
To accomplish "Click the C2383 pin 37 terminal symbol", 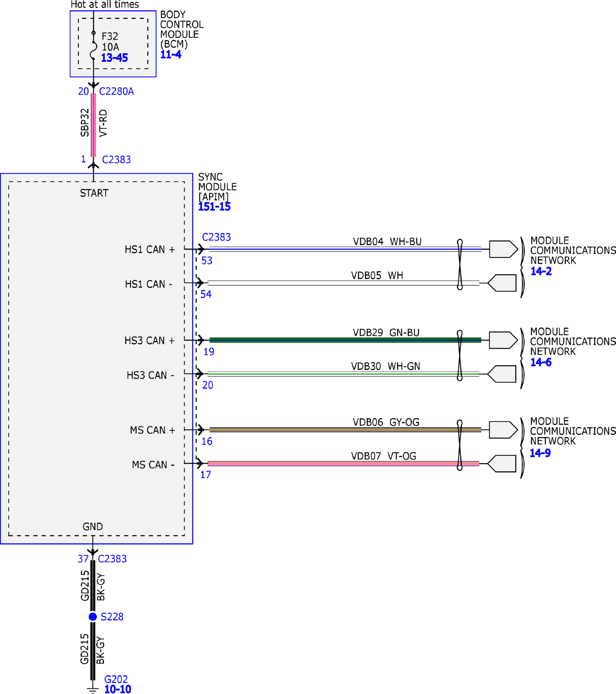I will click(93, 552).
